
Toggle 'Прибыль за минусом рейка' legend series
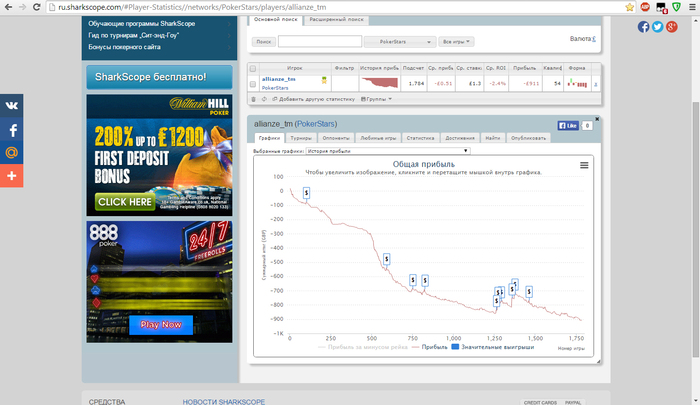[363, 347]
